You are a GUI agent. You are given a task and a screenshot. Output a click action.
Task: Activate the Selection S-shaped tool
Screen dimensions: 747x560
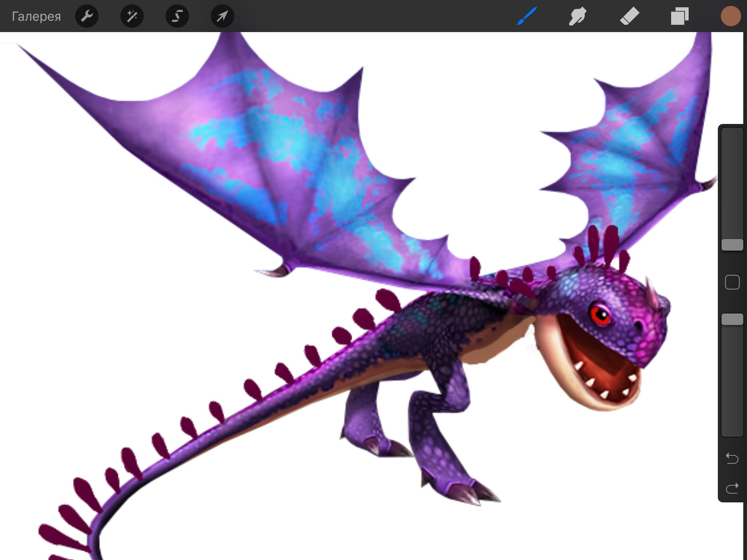177,16
